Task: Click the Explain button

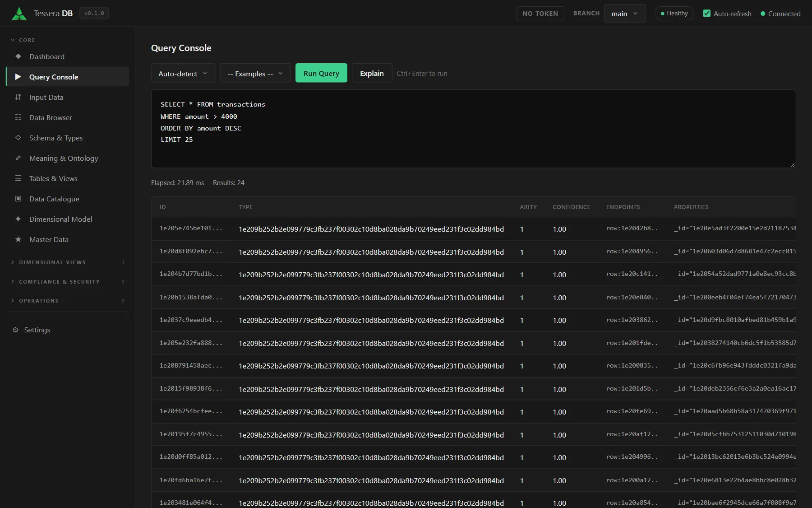Action: (372, 73)
